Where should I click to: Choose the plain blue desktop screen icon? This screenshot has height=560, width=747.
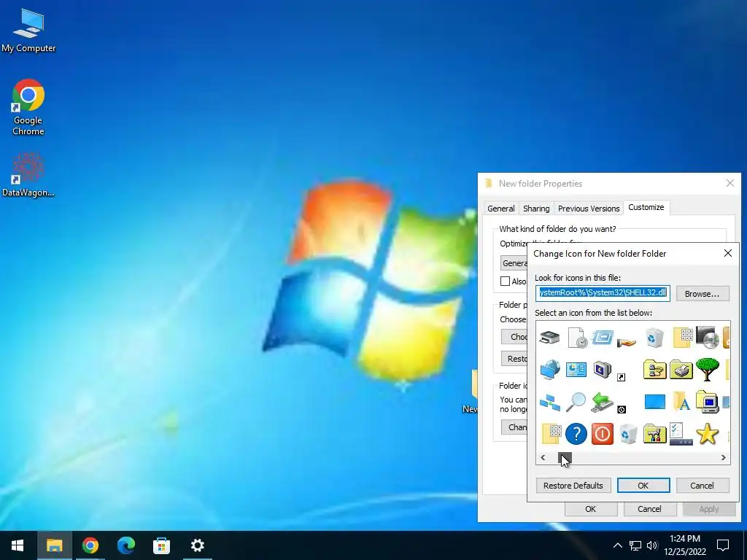click(x=654, y=402)
